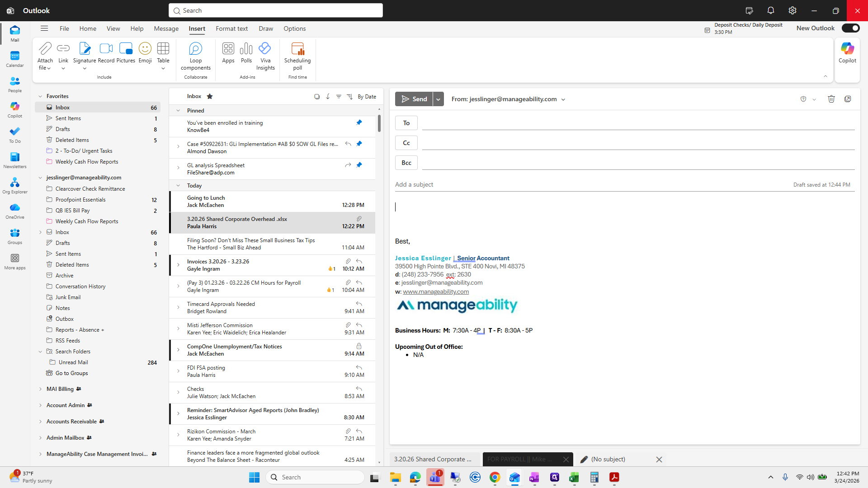Viewport: 868px width, 488px height.
Task: Click the www.manageability.com signature link
Action: (x=435, y=291)
